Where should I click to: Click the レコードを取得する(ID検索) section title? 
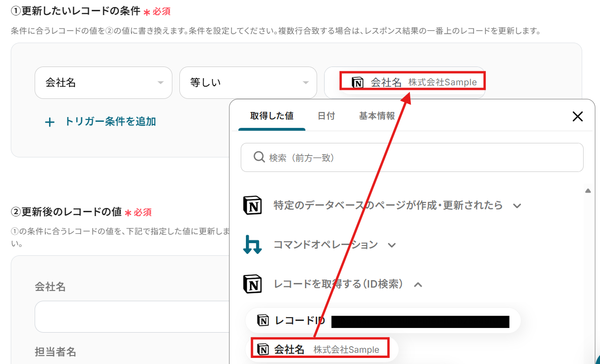339,284
